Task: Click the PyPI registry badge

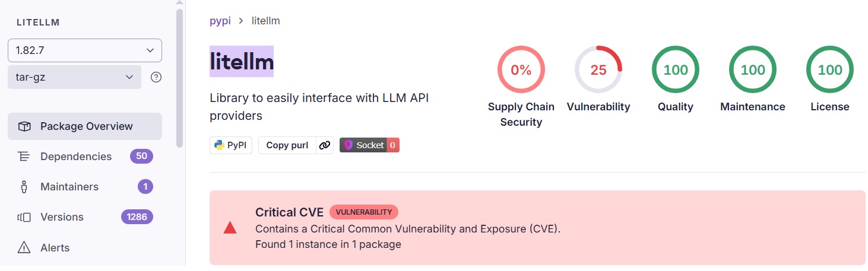Action: tap(232, 145)
